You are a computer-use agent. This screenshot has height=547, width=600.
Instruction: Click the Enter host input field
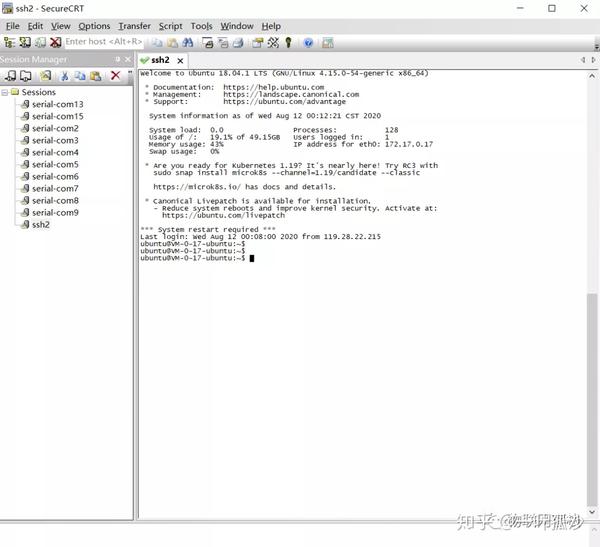[104, 42]
